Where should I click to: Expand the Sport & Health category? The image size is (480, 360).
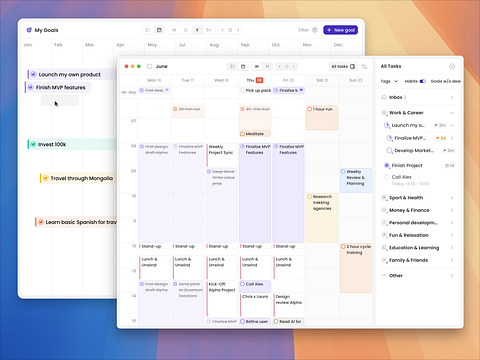[x=452, y=198]
